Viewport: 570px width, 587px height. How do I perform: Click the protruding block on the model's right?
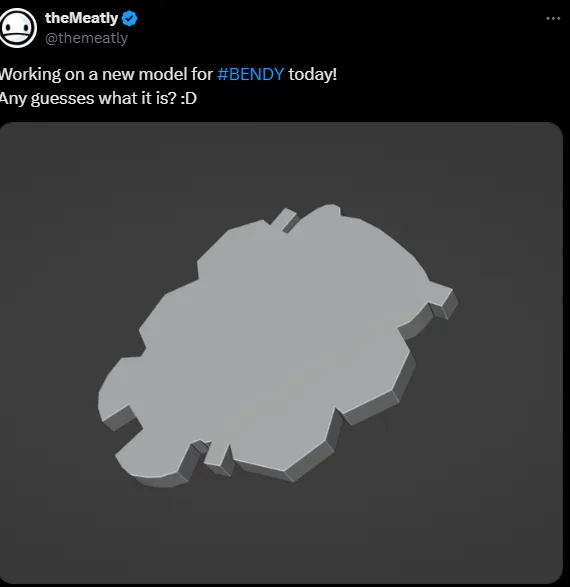point(443,299)
